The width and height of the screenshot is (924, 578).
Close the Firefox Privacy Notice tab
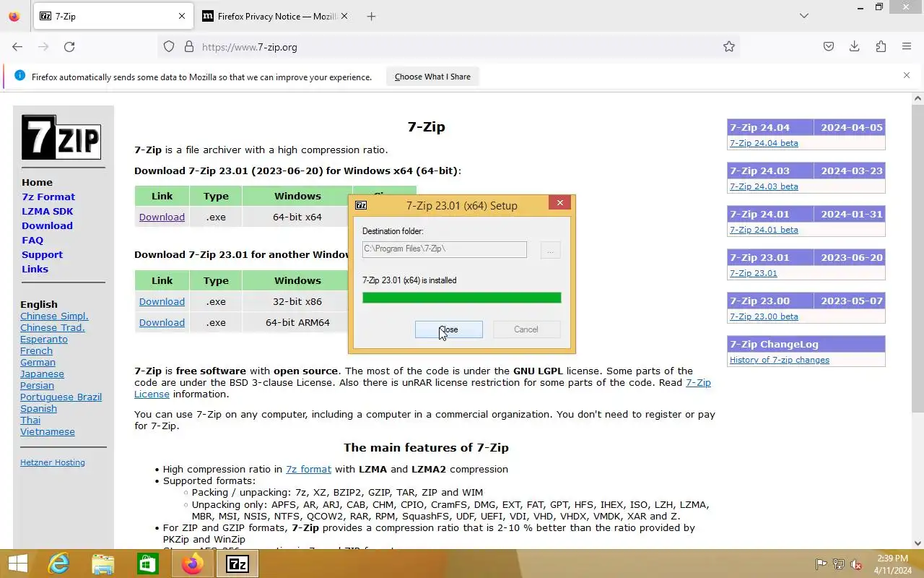click(x=344, y=16)
